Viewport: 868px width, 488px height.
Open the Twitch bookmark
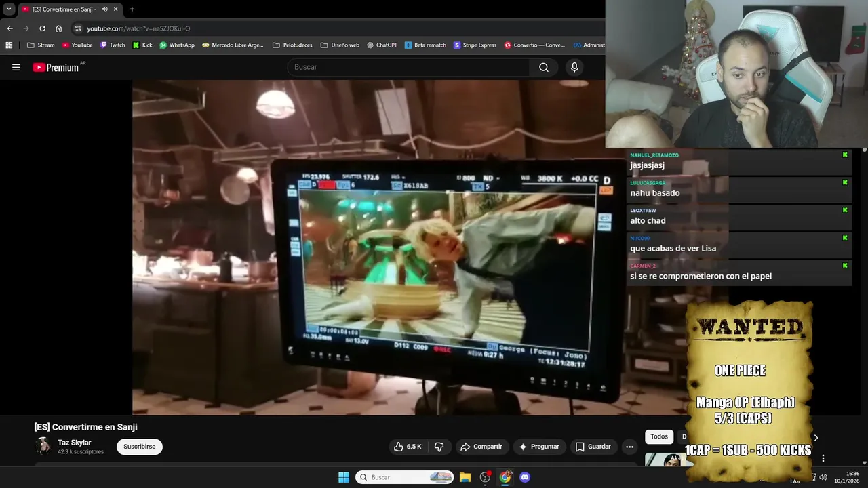113,45
